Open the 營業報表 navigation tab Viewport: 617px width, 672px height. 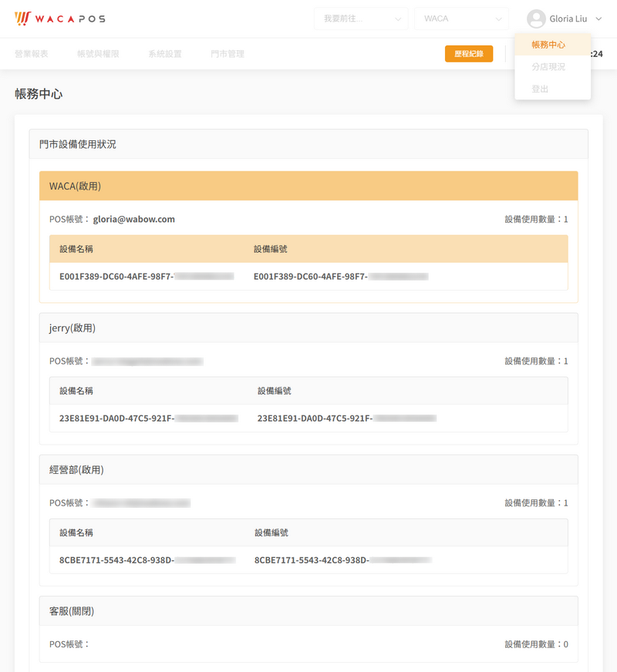(x=32, y=54)
